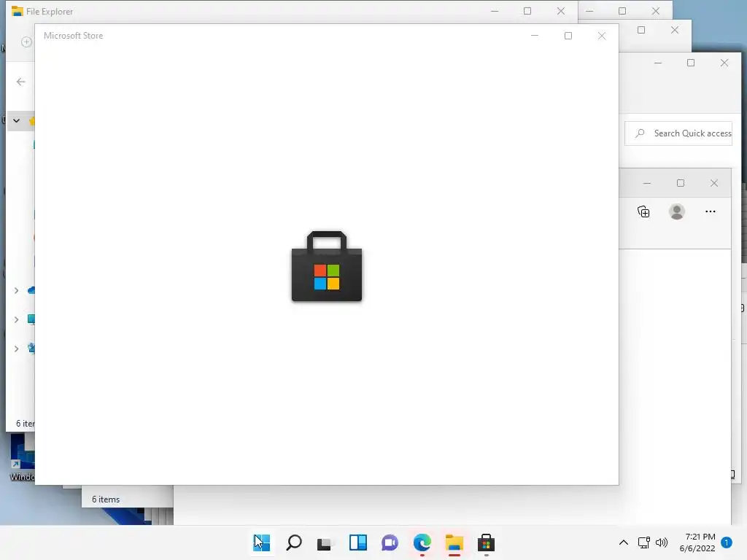Switch to Microsoft Edge on taskbar
Image resolution: width=747 pixels, height=560 pixels.
[x=422, y=542]
